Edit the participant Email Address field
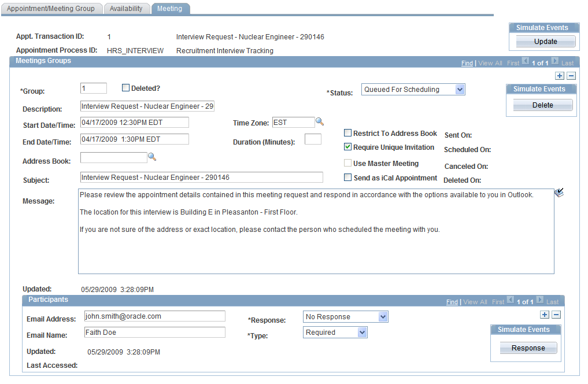 point(155,316)
